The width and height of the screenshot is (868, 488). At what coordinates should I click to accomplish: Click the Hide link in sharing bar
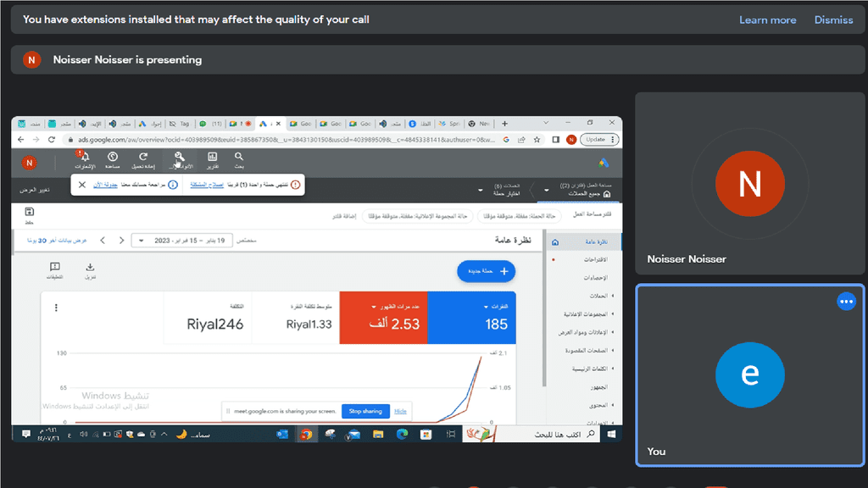coord(400,411)
